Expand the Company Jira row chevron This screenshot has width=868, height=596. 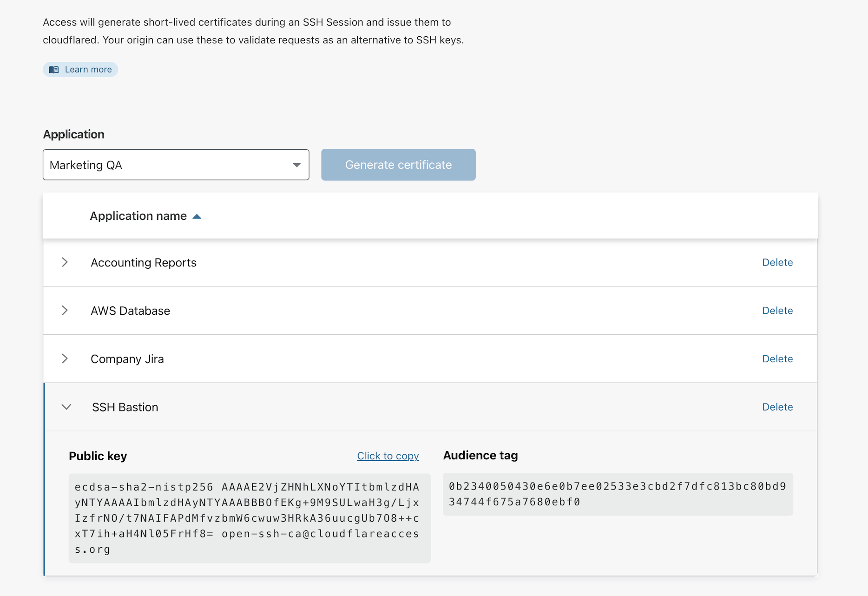click(65, 358)
